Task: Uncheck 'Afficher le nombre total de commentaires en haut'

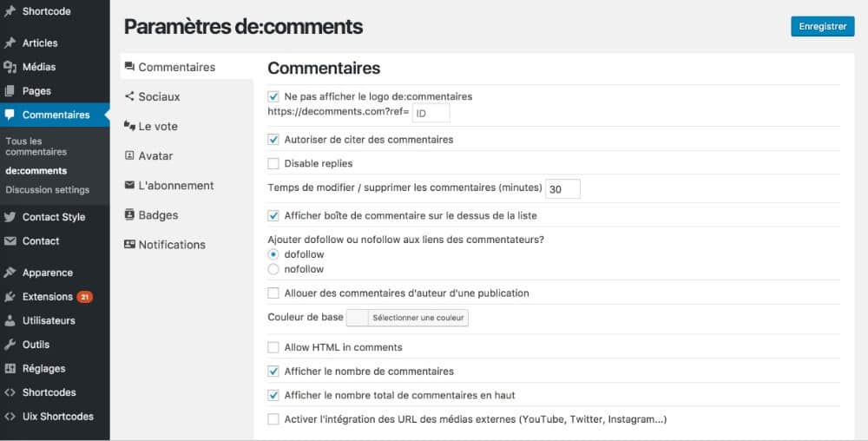Action: click(x=273, y=395)
